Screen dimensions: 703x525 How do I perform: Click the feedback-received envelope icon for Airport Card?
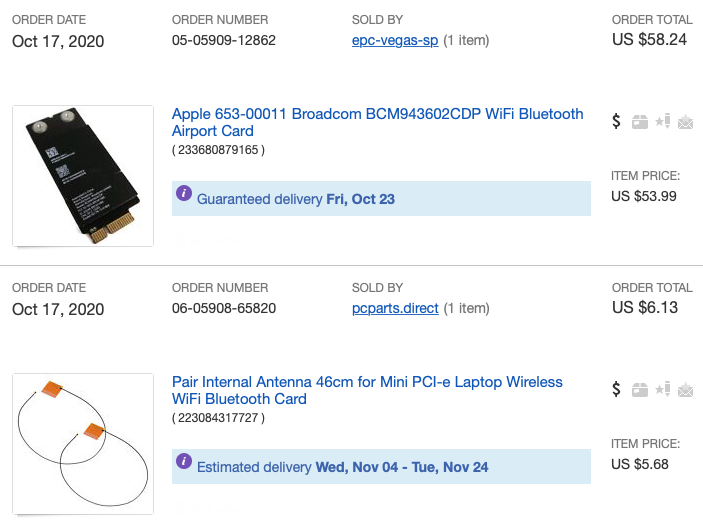[686, 121]
